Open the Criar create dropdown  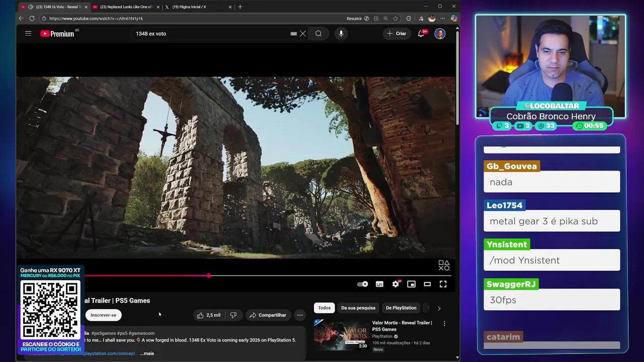click(x=396, y=34)
